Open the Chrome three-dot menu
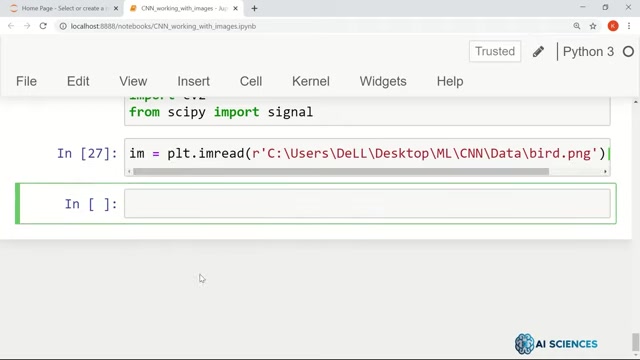This screenshot has height=360, width=640. pyautogui.click(x=629, y=26)
